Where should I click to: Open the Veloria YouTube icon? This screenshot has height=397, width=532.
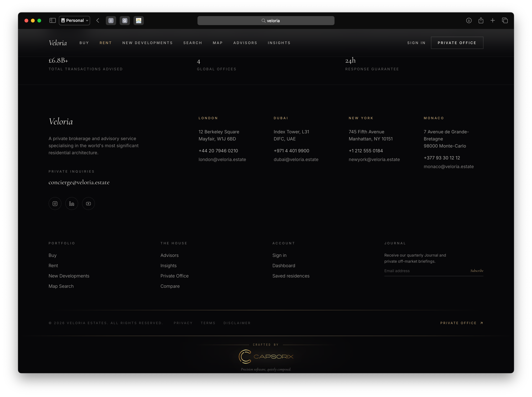(88, 203)
